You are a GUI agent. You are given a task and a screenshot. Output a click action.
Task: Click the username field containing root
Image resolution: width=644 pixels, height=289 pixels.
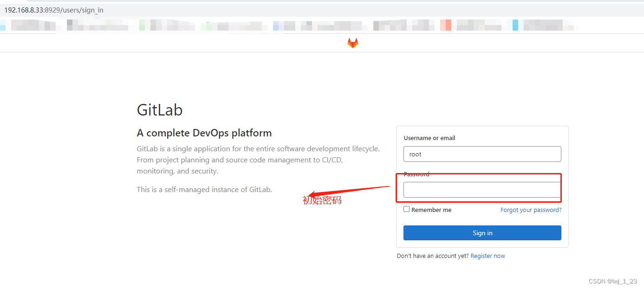pos(481,154)
